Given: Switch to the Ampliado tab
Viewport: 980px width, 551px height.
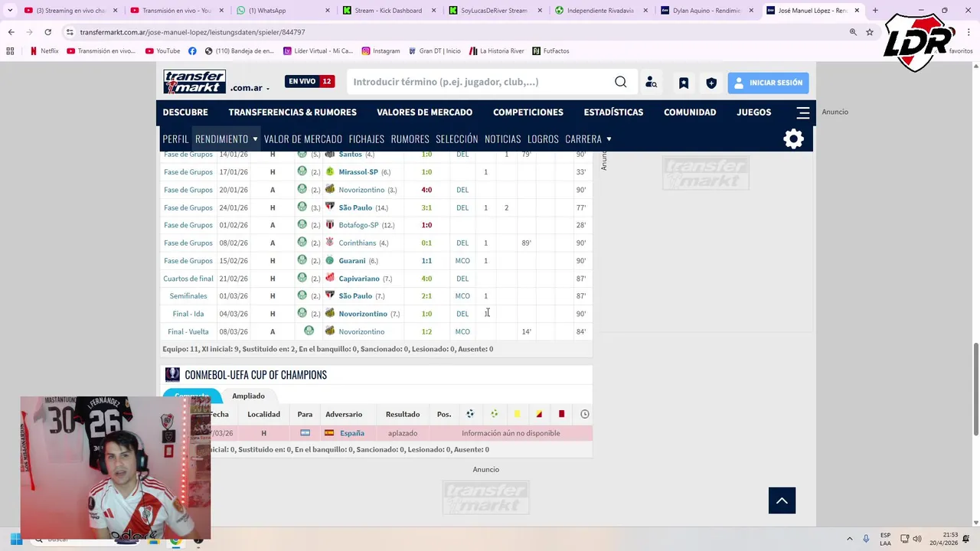Looking at the screenshot, I should pyautogui.click(x=249, y=396).
